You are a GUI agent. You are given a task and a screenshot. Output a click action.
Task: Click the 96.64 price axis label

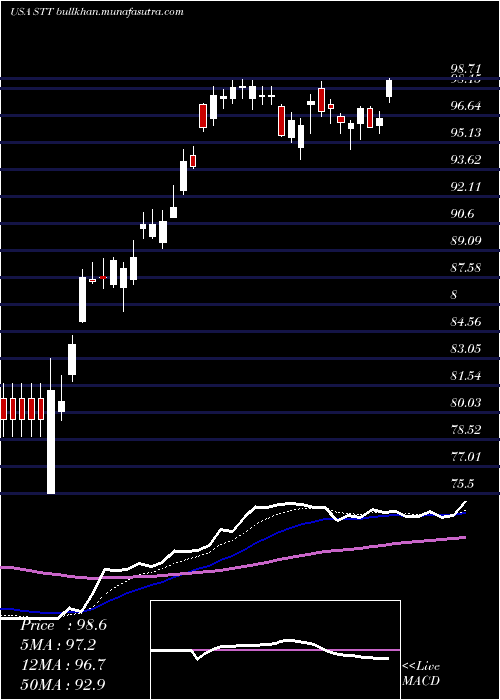(466, 106)
